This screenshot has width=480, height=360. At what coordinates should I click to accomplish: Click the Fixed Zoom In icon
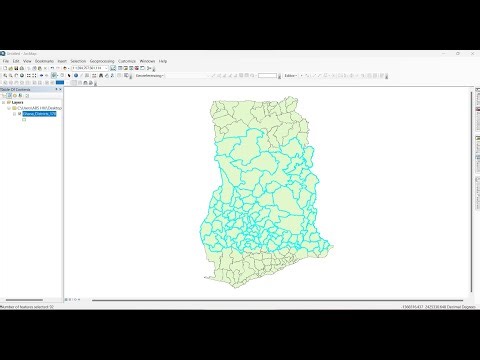[x=29, y=76]
